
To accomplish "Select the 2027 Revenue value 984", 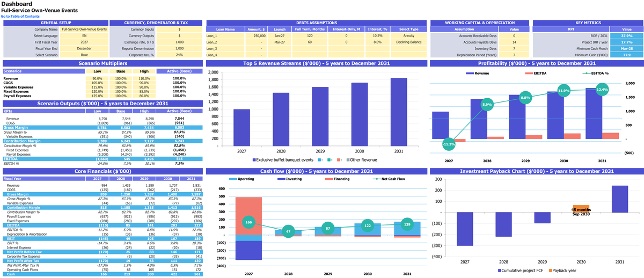I will (97, 185).
